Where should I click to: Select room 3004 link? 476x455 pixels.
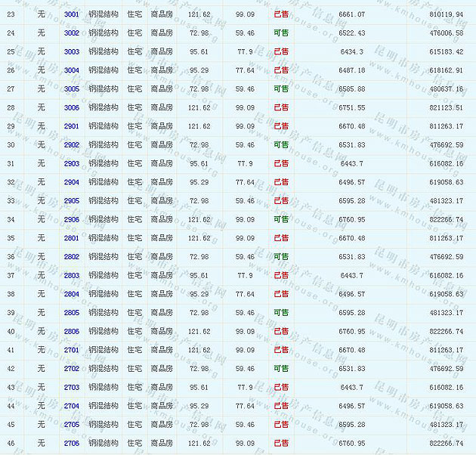[x=72, y=70]
